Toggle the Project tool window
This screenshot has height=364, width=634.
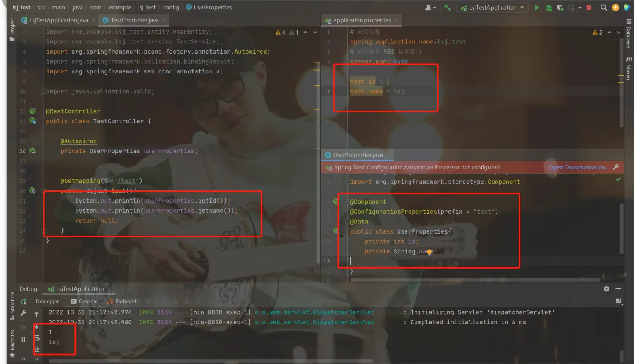pyautogui.click(x=12, y=29)
